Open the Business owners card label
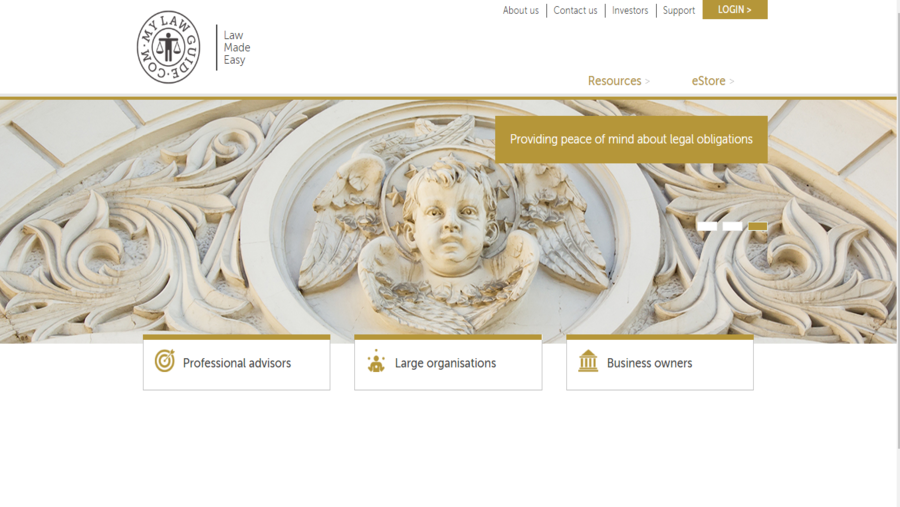Viewport: 900px width, 507px height. click(649, 363)
